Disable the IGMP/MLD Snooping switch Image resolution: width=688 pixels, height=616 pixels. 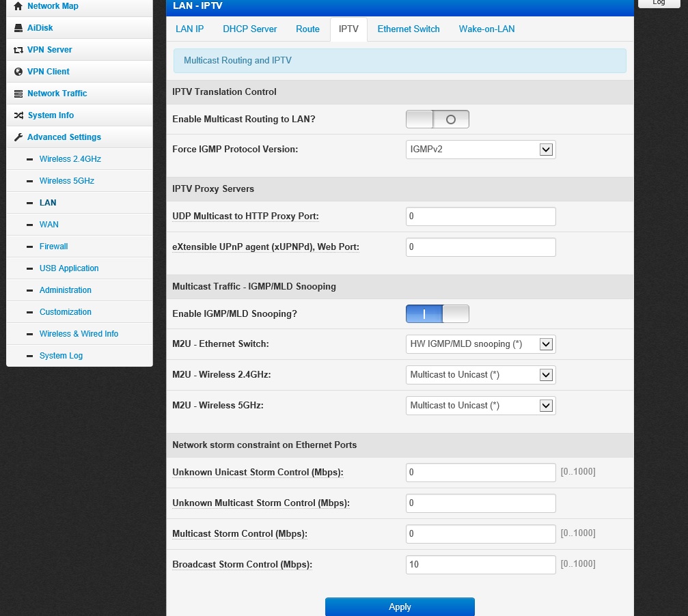click(x=437, y=314)
